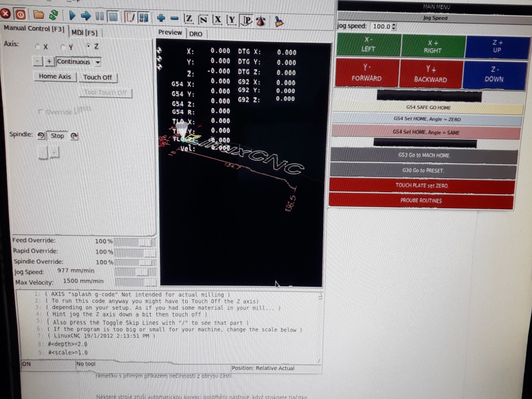
Task: Switch to the DRO tab
Action: [x=196, y=34]
